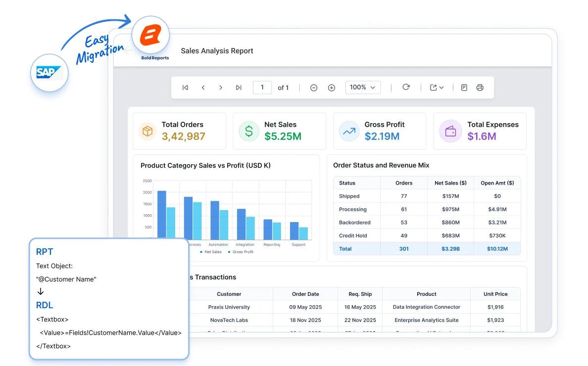Click the Total Expenses wallet icon

click(x=450, y=131)
